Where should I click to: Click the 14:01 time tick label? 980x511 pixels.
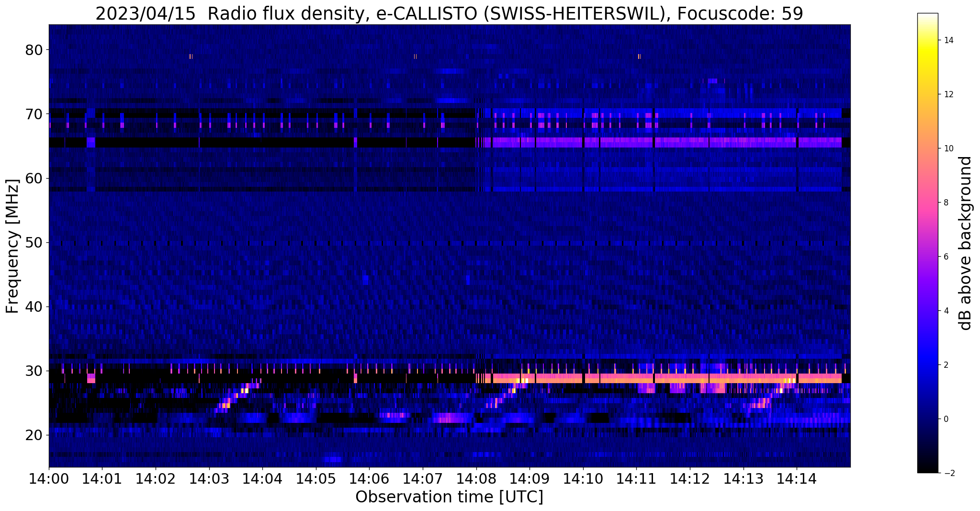click(x=102, y=478)
